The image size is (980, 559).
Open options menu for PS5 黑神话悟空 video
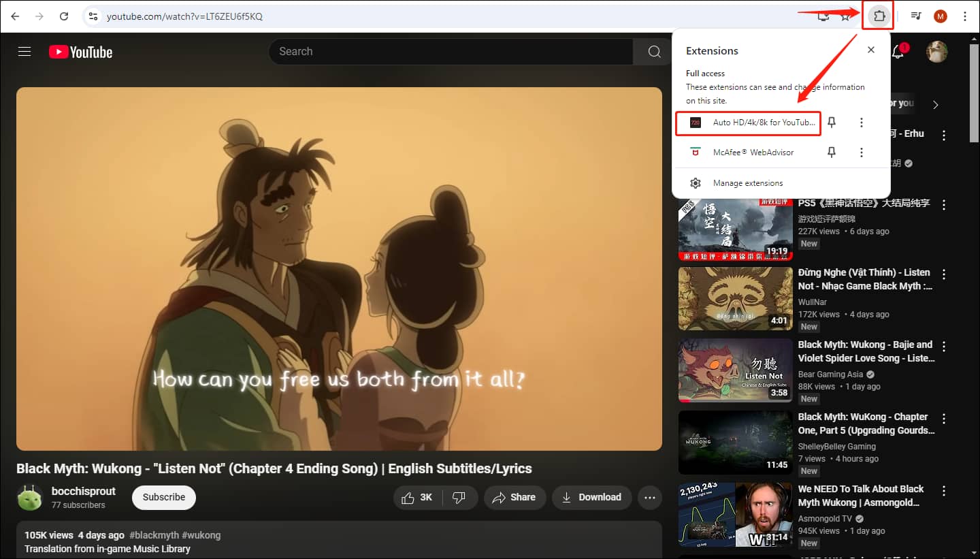tap(944, 204)
